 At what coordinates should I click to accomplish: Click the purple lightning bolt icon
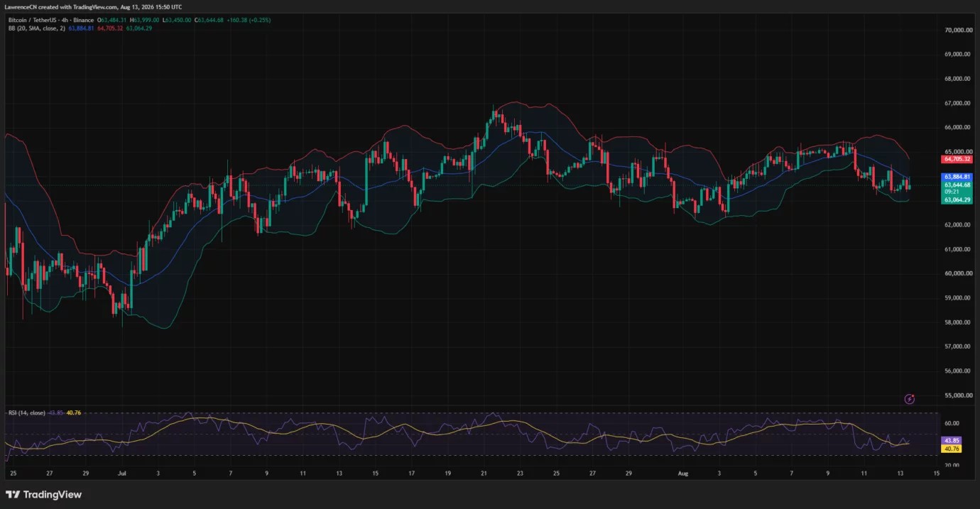click(x=909, y=399)
